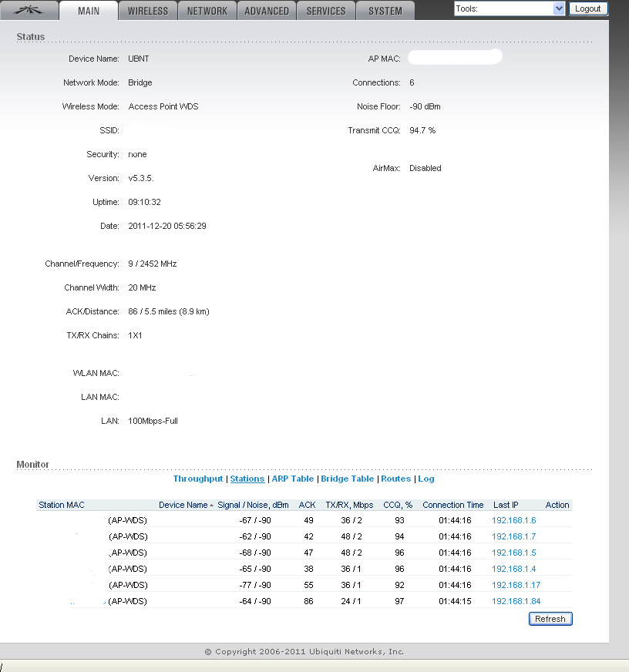Click the Transmit CCQ value 94.7 %

click(x=422, y=130)
